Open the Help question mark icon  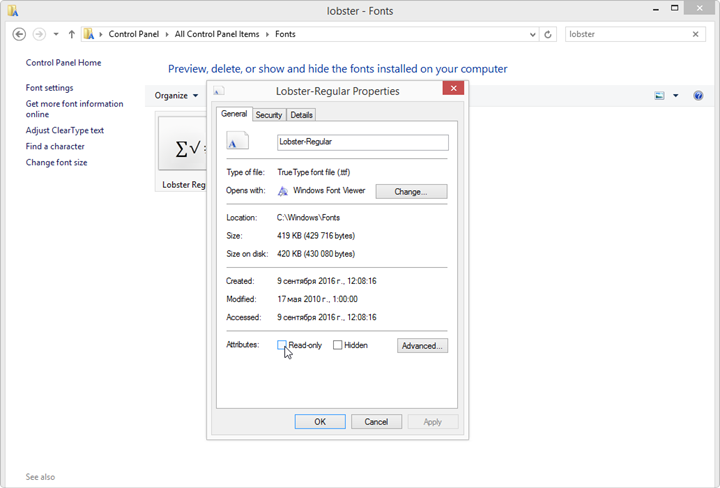click(698, 96)
